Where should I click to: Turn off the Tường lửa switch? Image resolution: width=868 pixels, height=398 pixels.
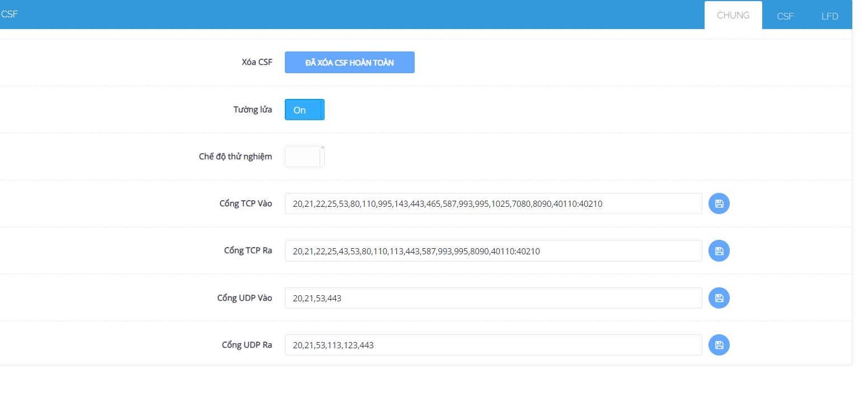(x=304, y=110)
